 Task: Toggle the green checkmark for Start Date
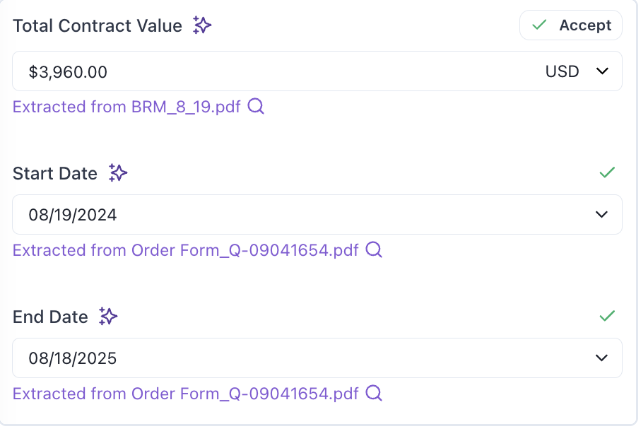(x=606, y=172)
